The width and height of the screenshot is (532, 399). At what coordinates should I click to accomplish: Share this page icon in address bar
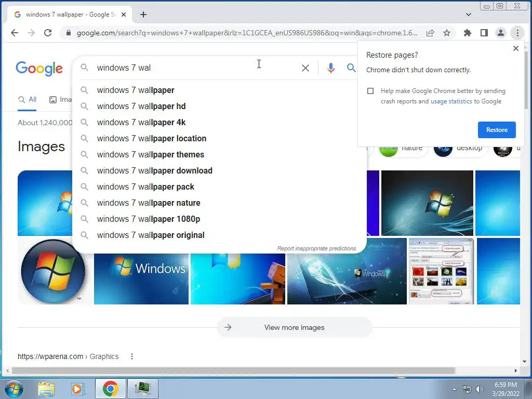[x=430, y=33]
